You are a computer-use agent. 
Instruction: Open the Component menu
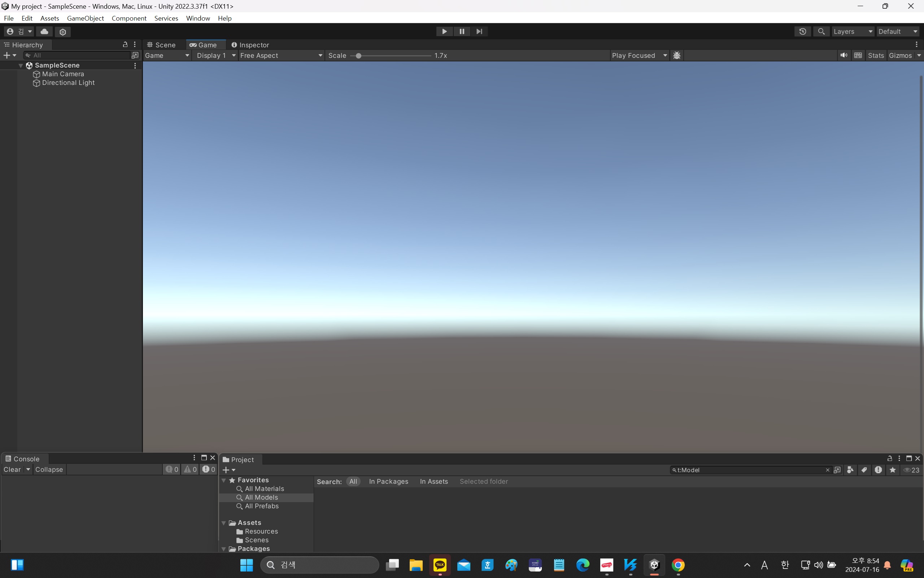coord(129,18)
